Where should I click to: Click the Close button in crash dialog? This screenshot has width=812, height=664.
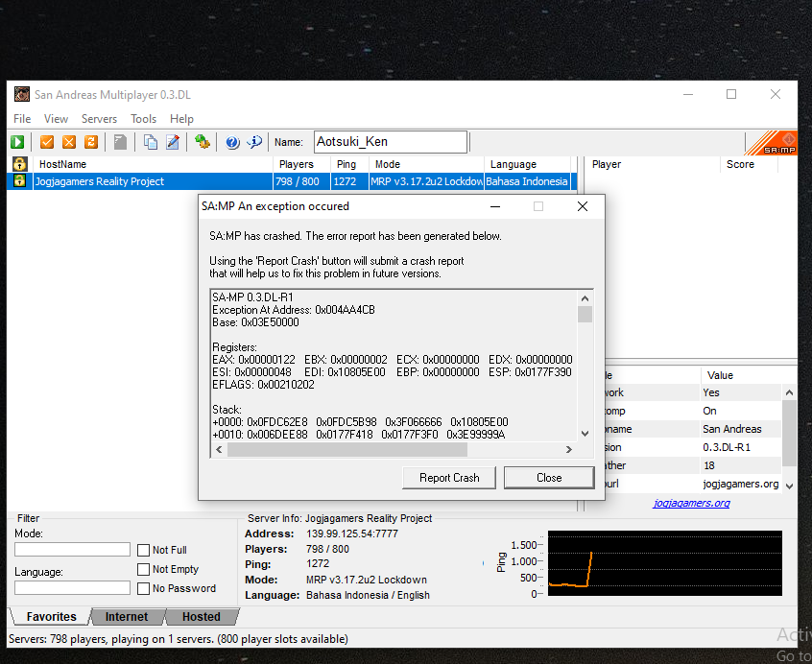coord(549,478)
